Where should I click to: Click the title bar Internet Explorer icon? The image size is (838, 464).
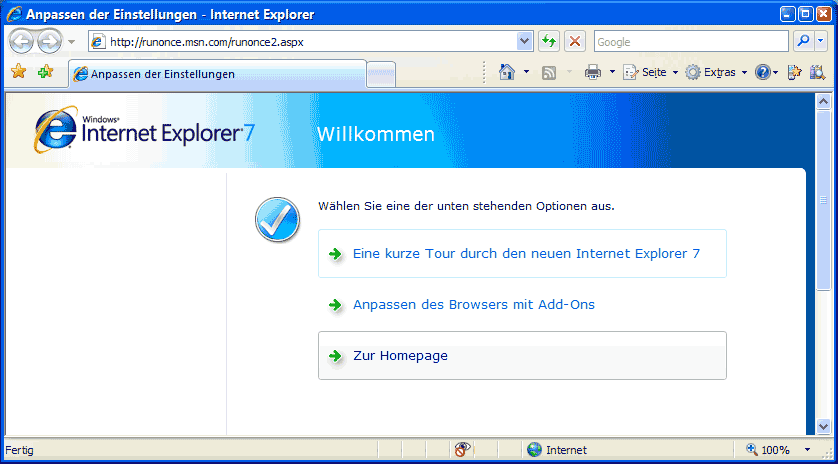14,14
